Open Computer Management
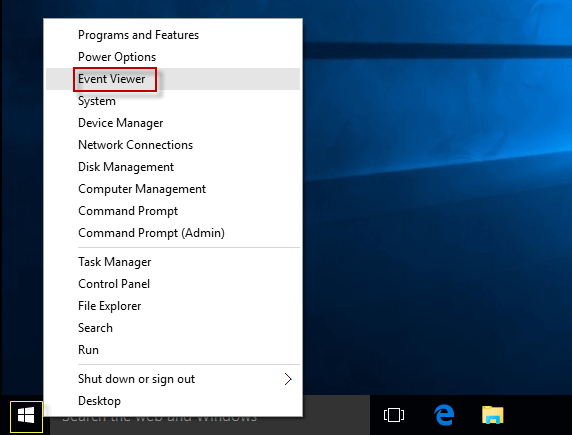The image size is (572, 435). click(x=173, y=189)
